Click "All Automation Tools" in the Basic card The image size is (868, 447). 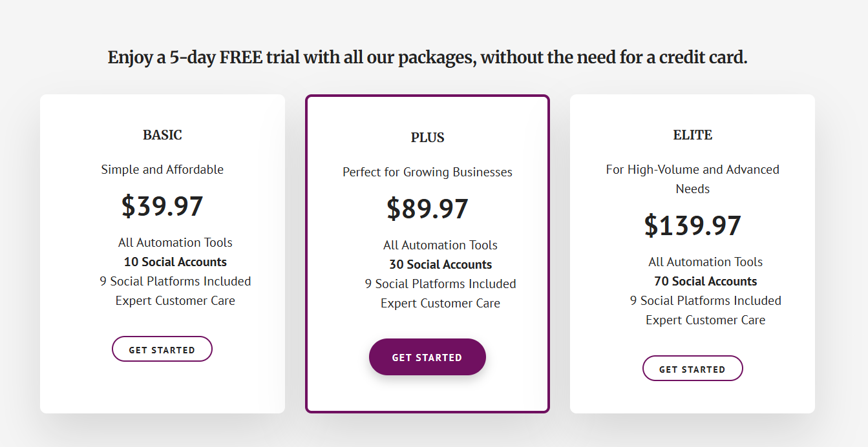point(175,243)
